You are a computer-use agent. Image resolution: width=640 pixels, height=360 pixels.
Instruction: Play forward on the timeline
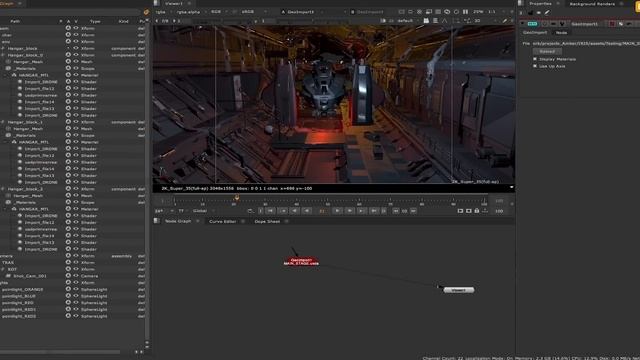click(x=337, y=211)
